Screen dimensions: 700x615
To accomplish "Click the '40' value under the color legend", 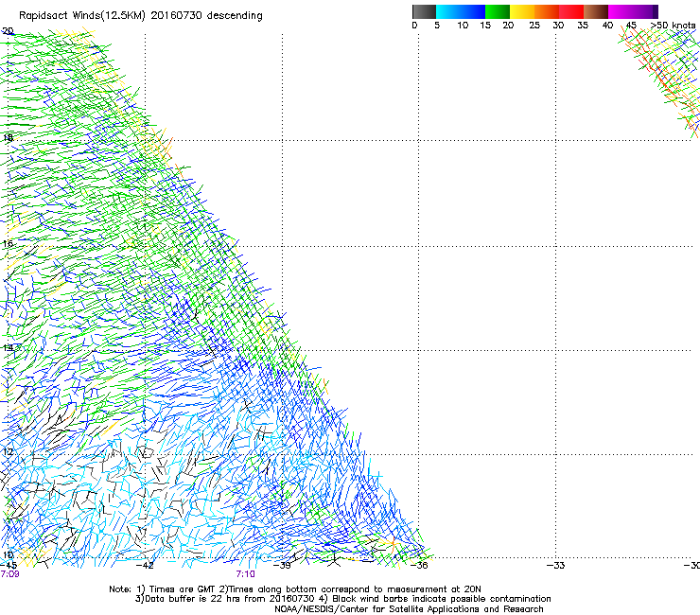I will click(607, 26).
